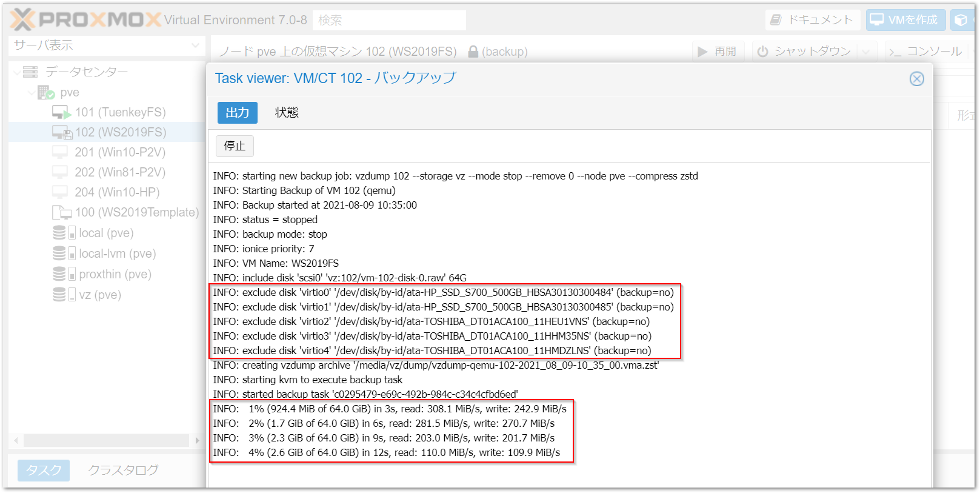Select the pve node icon
The image size is (980, 493).
(x=46, y=93)
